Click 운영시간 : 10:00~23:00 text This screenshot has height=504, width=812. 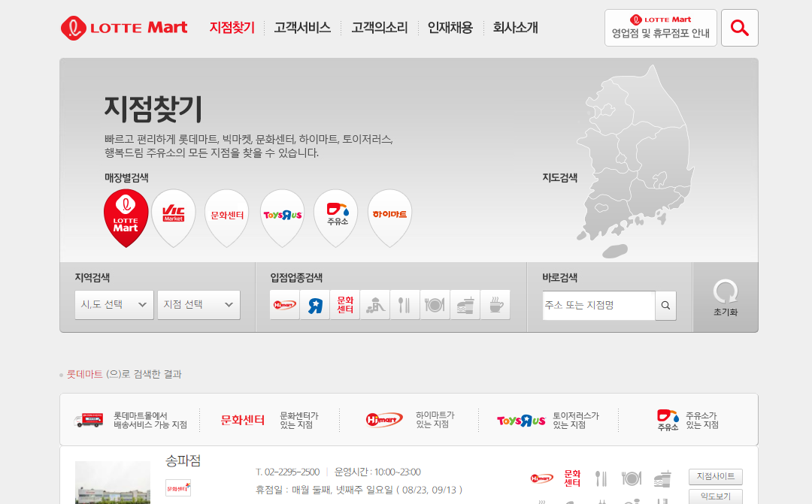pyautogui.click(x=377, y=472)
